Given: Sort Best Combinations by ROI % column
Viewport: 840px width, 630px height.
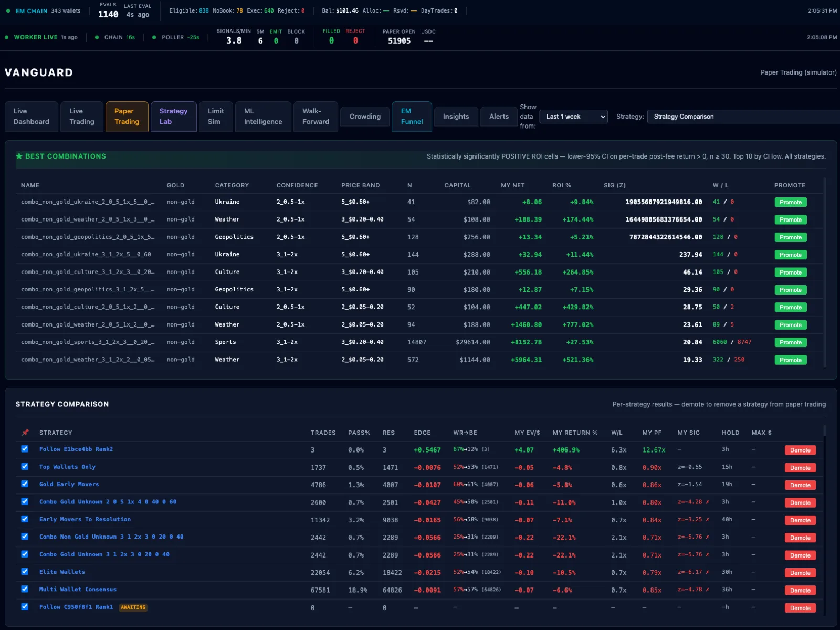Looking at the screenshot, I should [x=561, y=185].
